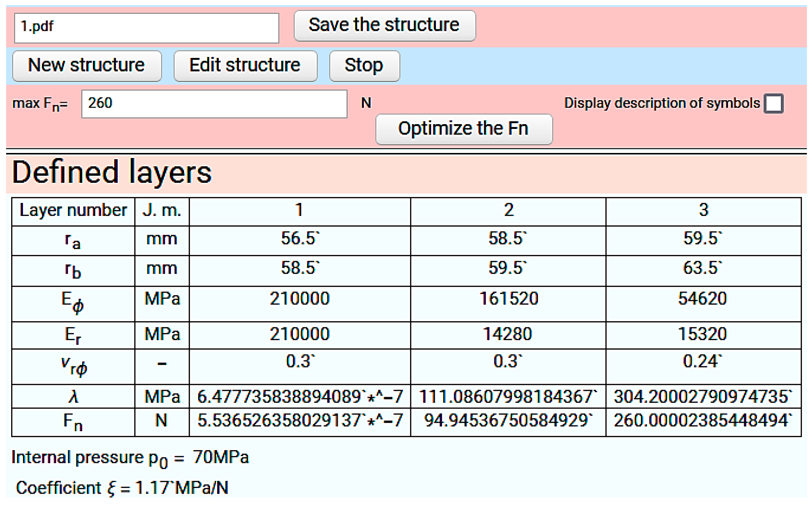The image size is (812, 508).
Task: Click the 14280 Er cell
Action: coord(508,335)
